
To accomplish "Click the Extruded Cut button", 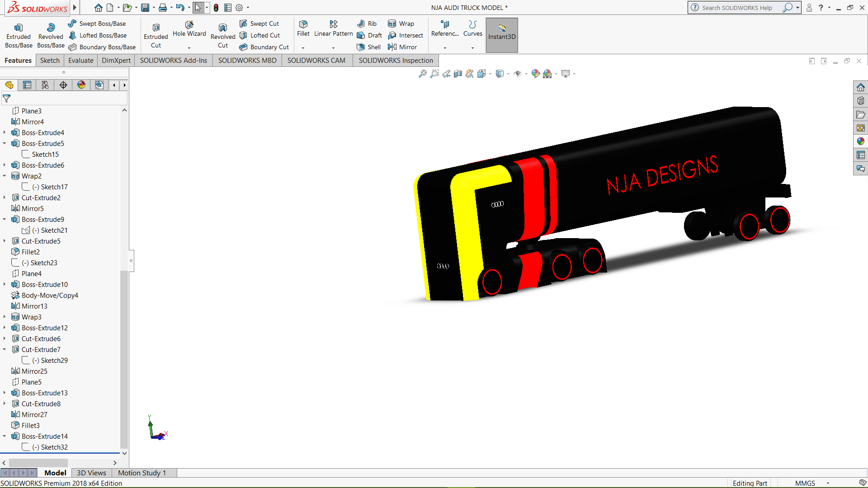I will (x=156, y=35).
